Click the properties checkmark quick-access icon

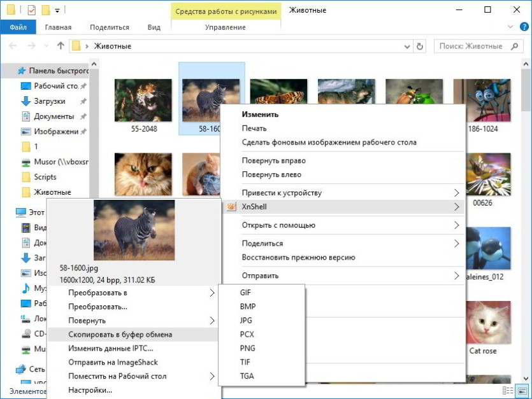(x=31, y=10)
